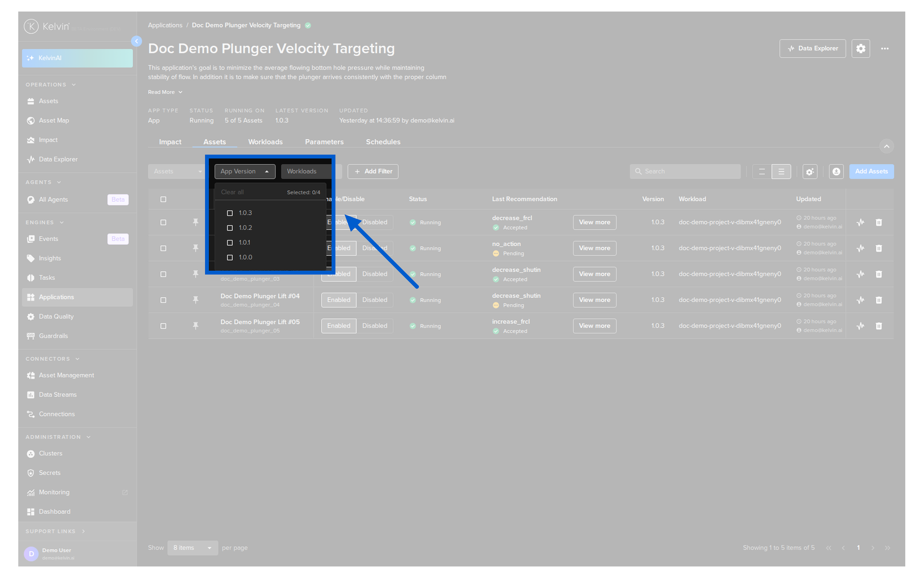Pin the Doc Demo Plunger Lift #04 row
Image resolution: width=924 pixels, height=578 pixels.
coord(195,300)
